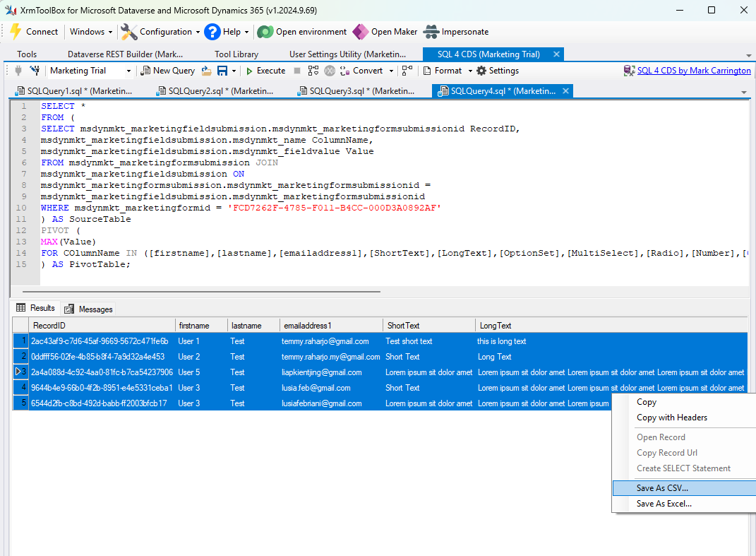Switch to the SQLQuery1.sql tab
Screen dimensions: 756x556
[74, 90]
